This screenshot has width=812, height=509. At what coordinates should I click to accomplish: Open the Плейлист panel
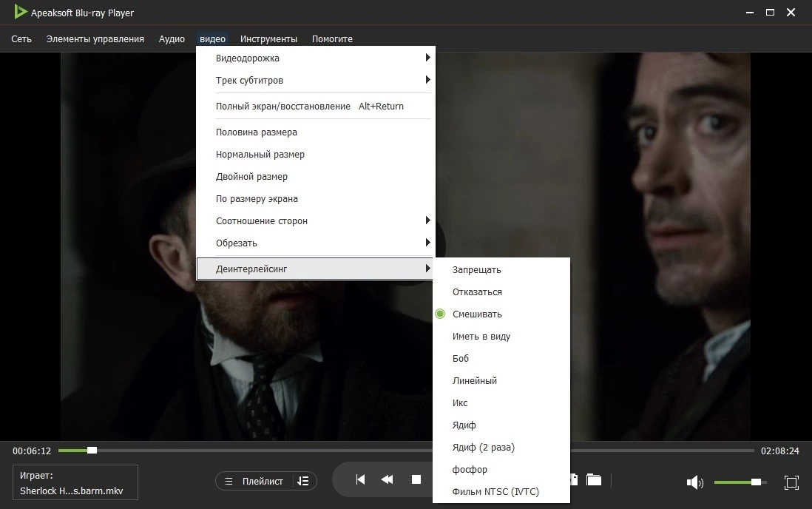(x=255, y=481)
